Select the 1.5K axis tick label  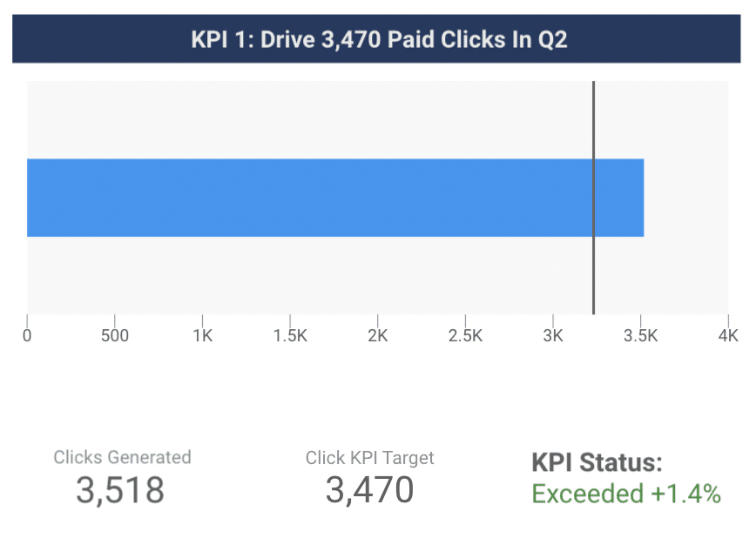tap(289, 336)
